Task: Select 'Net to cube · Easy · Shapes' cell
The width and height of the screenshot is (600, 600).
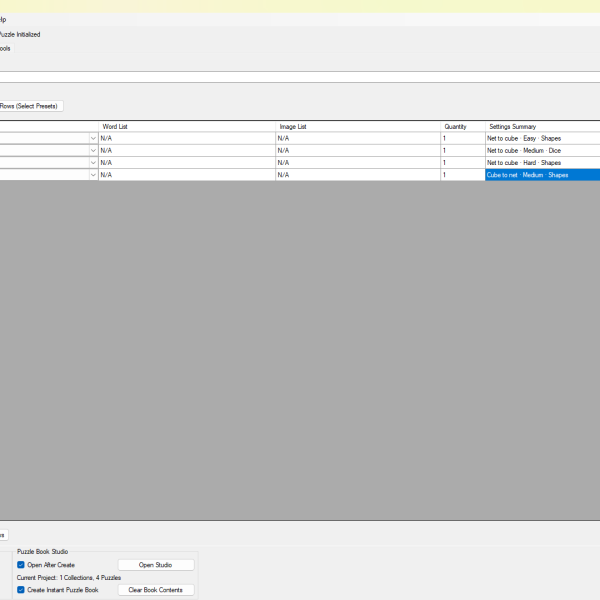Action: [x=543, y=138]
